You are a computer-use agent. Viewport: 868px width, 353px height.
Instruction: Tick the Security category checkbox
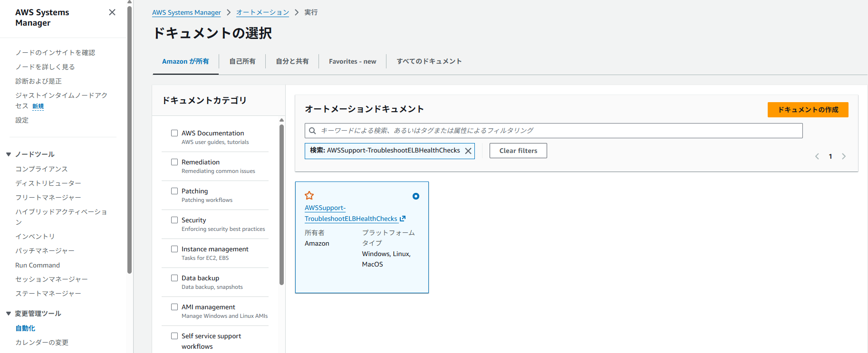174,220
